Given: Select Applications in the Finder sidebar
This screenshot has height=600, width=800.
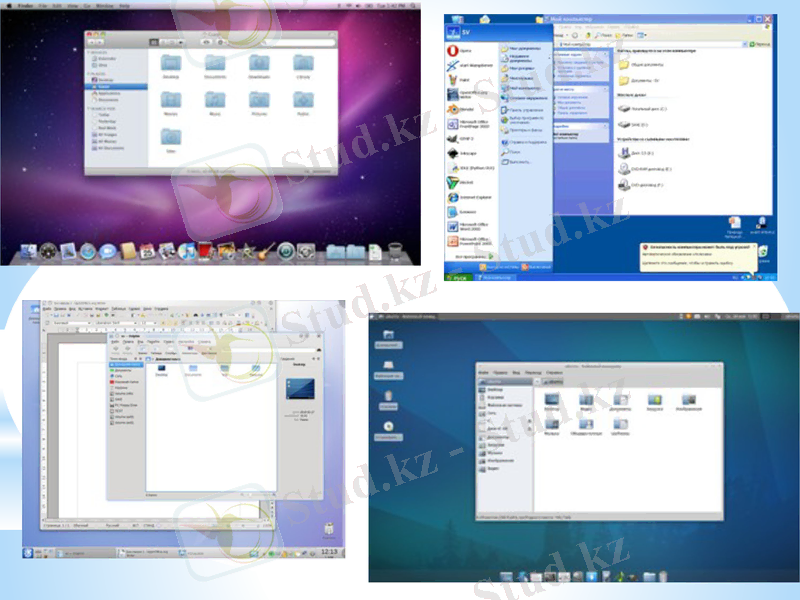Looking at the screenshot, I should pyautogui.click(x=110, y=92).
